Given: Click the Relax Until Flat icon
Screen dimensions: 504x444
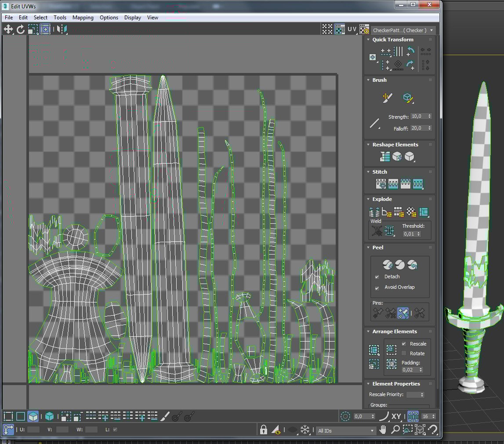Looking at the screenshot, I should [397, 156].
